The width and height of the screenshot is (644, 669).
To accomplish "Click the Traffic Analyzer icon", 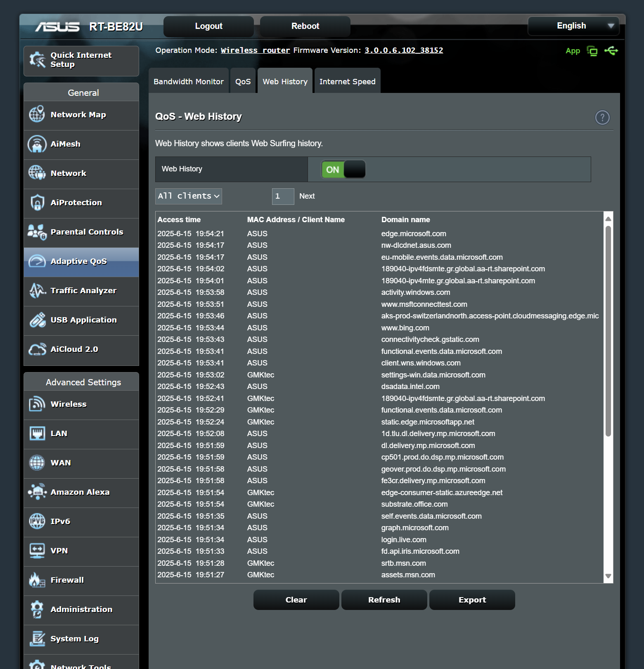I will pyautogui.click(x=37, y=291).
